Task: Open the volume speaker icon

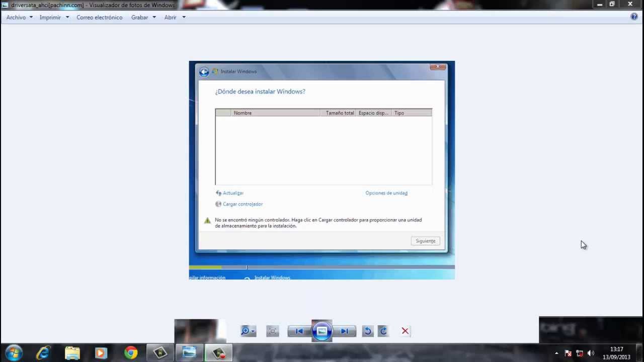Action: pos(591,353)
